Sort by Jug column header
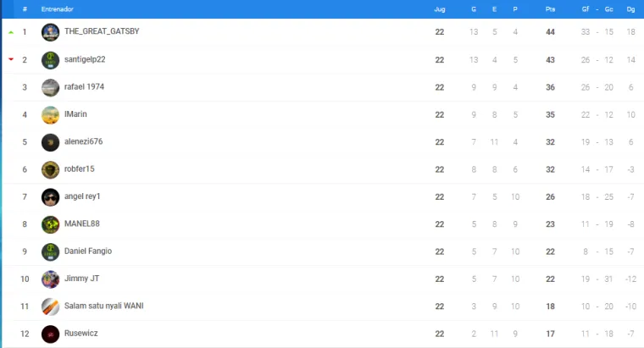This screenshot has width=644, height=348. pos(440,9)
